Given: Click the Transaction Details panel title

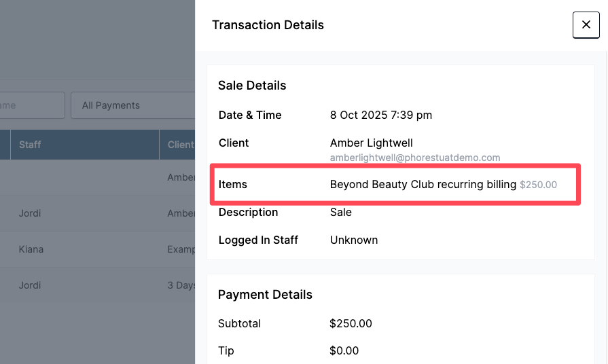Looking at the screenshot, I should pyautogui.click(x=268, y=25).
